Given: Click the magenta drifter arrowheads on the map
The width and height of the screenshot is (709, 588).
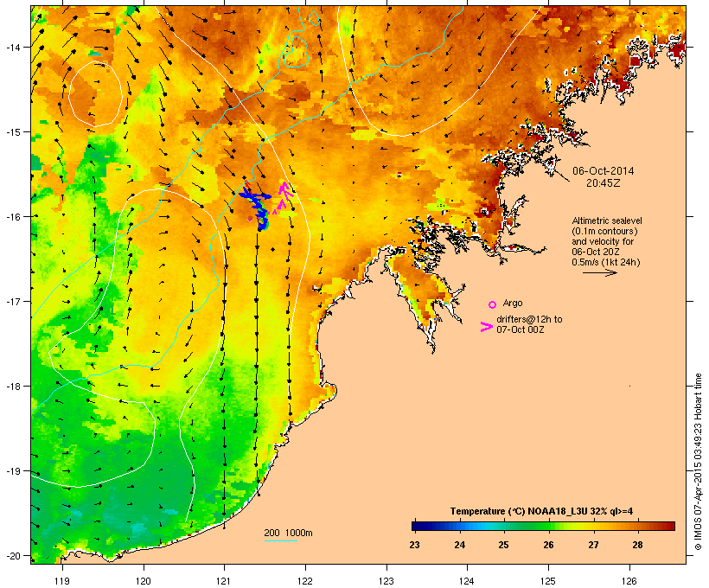Looking at the screenshot, I should click(x=284, y=197).
